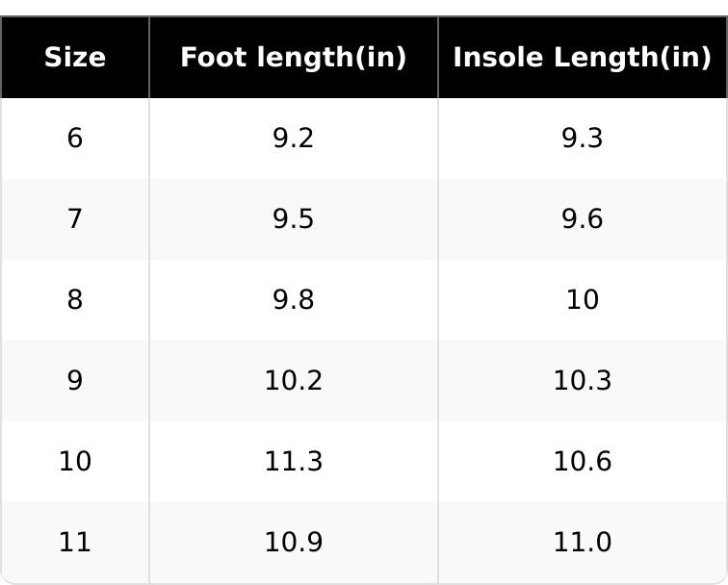Image resolution: width=728 pixels, height=585 pixels.
Task: Select the size 8 cell
Action: click(x=75, y=300)
